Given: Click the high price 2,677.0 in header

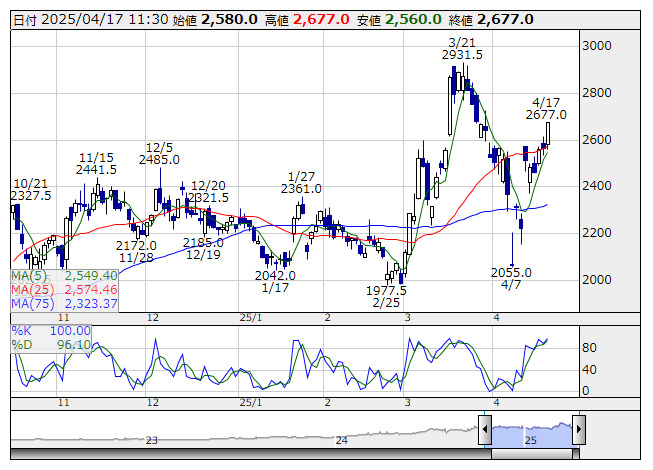Looking at the screenshot, I should [x=321, y=20].
